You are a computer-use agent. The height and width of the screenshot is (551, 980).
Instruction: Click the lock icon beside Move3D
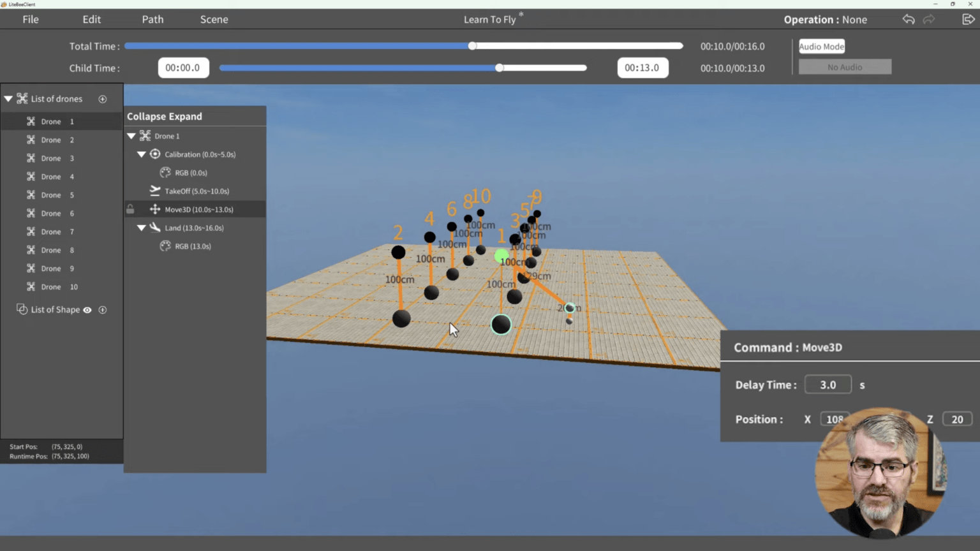[x=130, y=209]
